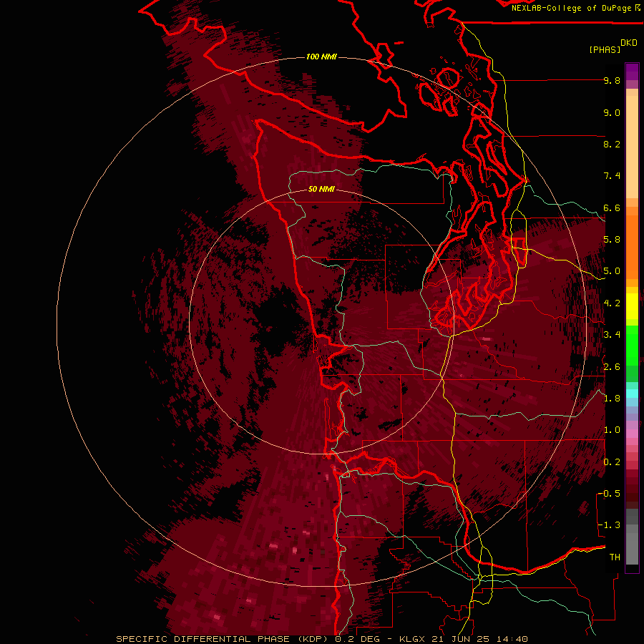Select the 8.2 color scale value

click(x=612, y=144)
